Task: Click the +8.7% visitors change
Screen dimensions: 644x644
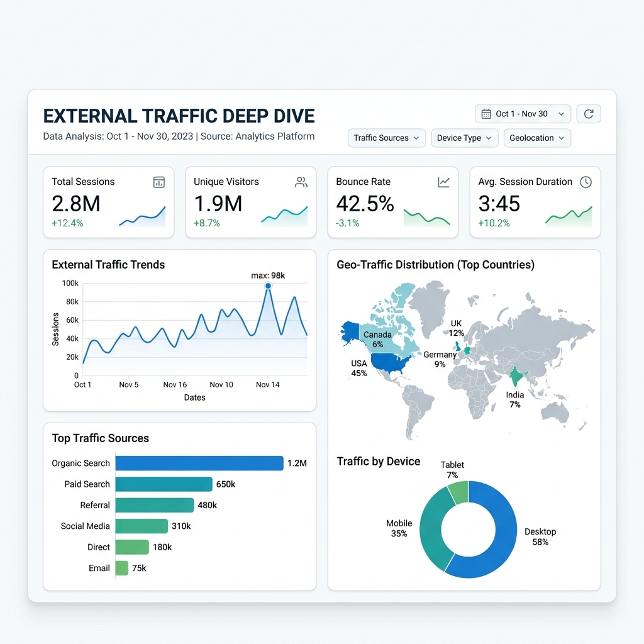Action: [x=207, y=223]
